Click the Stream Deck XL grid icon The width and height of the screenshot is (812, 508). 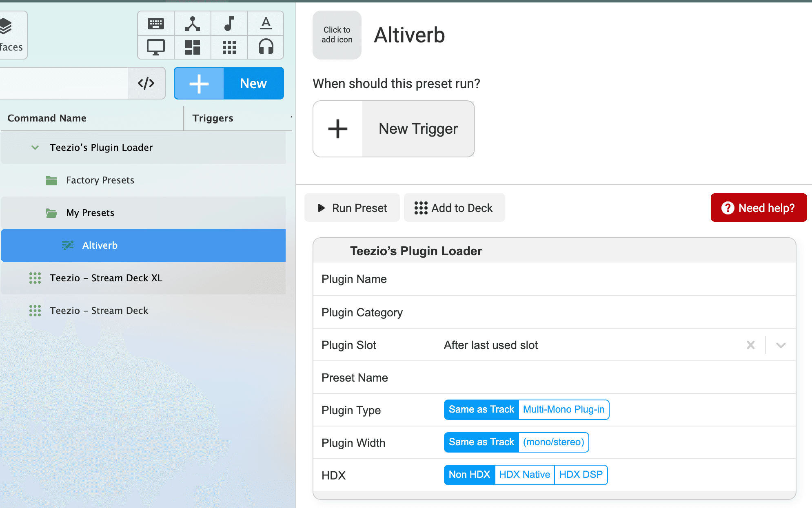(x=35, y=278)
